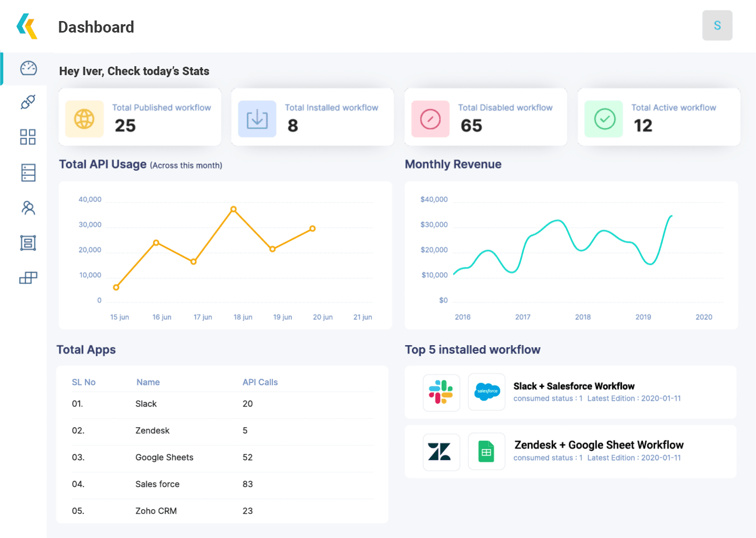Click the Total Installed workflow download icon

click(257, 119)
